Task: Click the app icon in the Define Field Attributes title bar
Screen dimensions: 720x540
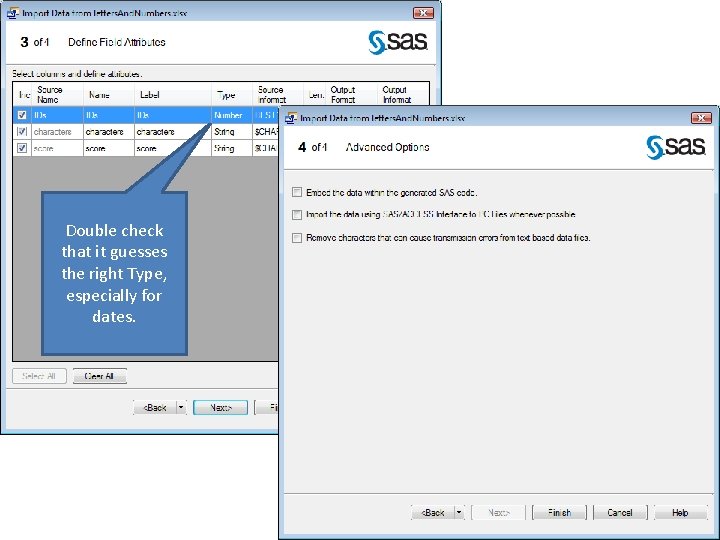Action: pos(13,13)
